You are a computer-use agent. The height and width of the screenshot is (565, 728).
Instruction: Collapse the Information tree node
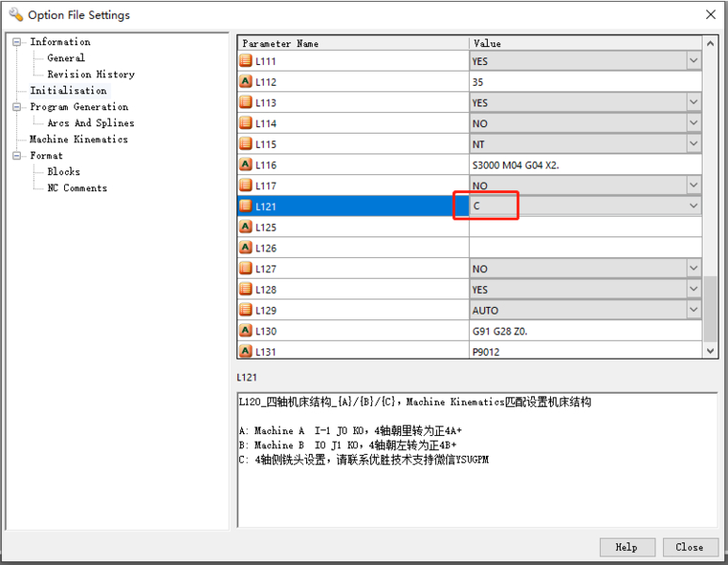pos(18,42)
